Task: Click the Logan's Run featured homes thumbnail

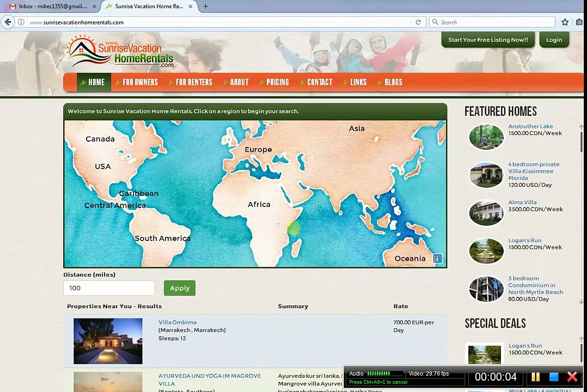Action: (486, 251)
